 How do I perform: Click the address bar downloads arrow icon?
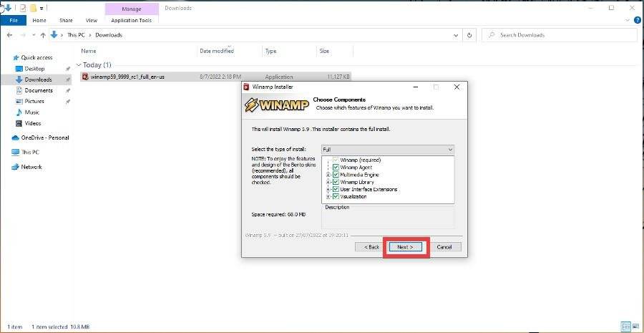(x=54, y=35)
